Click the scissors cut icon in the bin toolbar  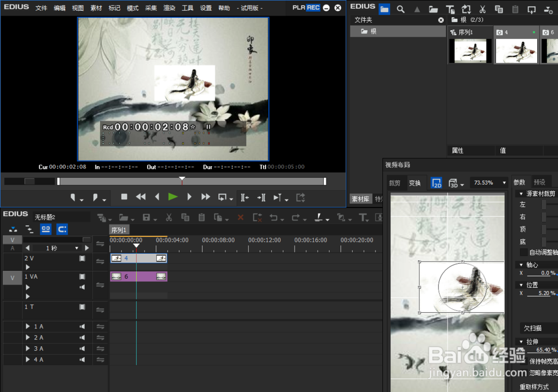[x=483, y=9]
